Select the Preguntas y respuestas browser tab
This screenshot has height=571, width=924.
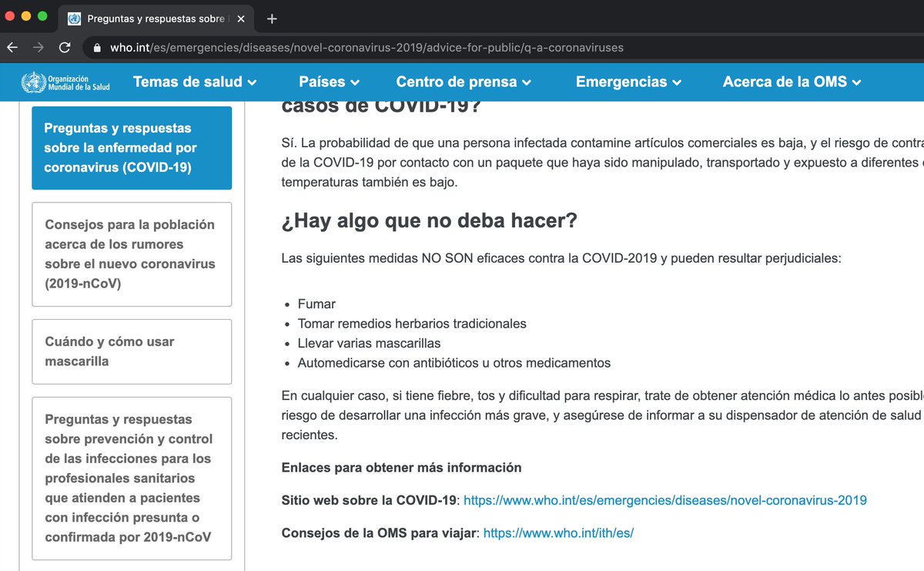point(156,18)
